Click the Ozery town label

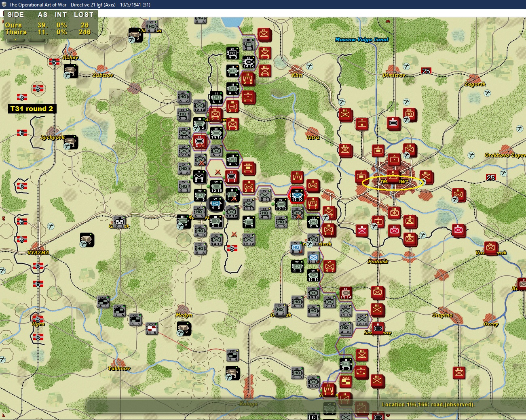(491, 324)
